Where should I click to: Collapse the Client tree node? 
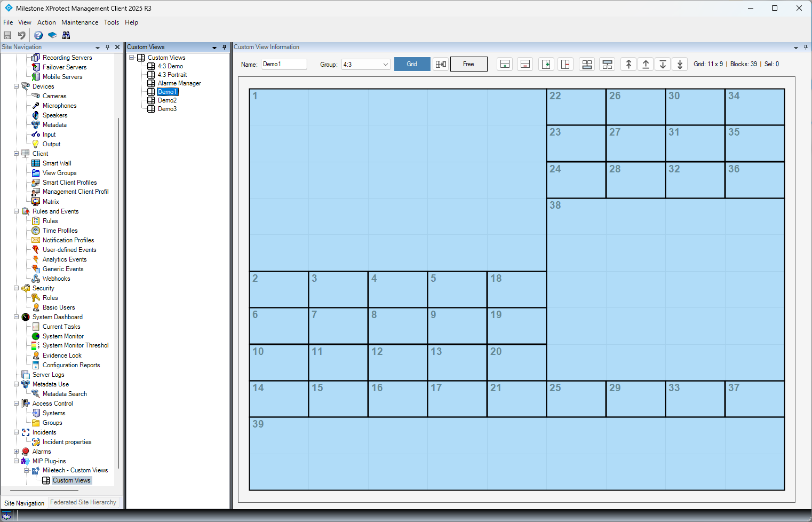17,153
